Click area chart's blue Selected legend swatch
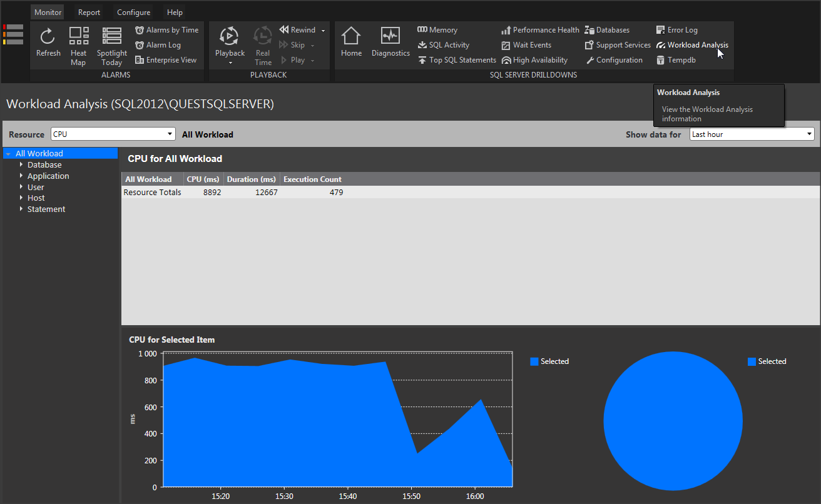 point(534,361)
